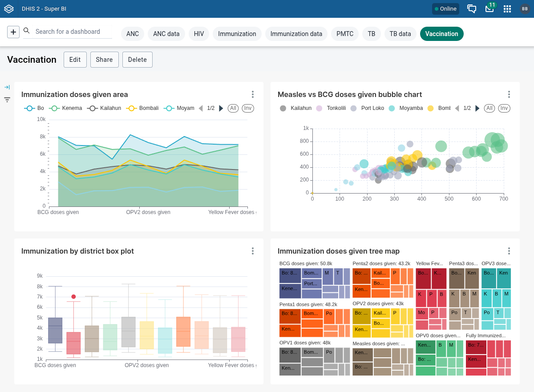Image resolution: width=534 pixels, height=392 pixels.
Task: Click the Share button
Action: tap(105, 60)
